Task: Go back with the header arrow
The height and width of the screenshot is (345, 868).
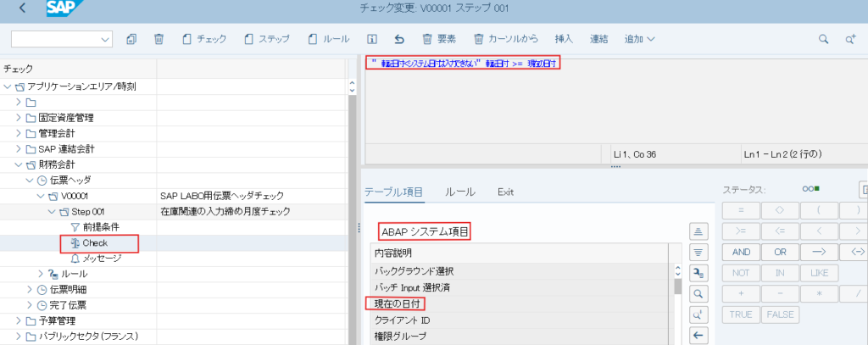Action: pos(22,8)
